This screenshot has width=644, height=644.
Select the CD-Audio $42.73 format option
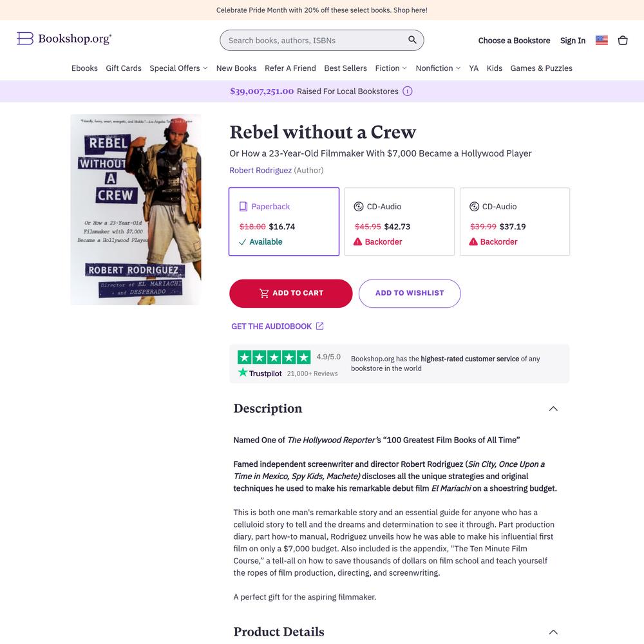point(399,222)
